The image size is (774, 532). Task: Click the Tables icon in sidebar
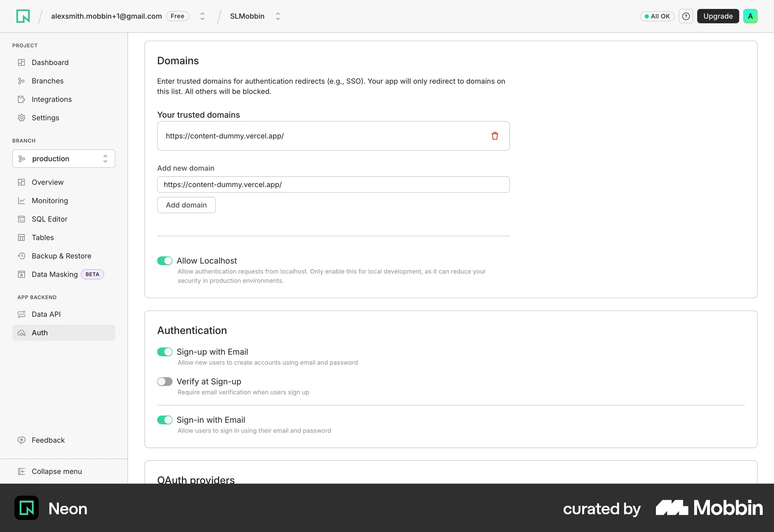pos(21,237)
